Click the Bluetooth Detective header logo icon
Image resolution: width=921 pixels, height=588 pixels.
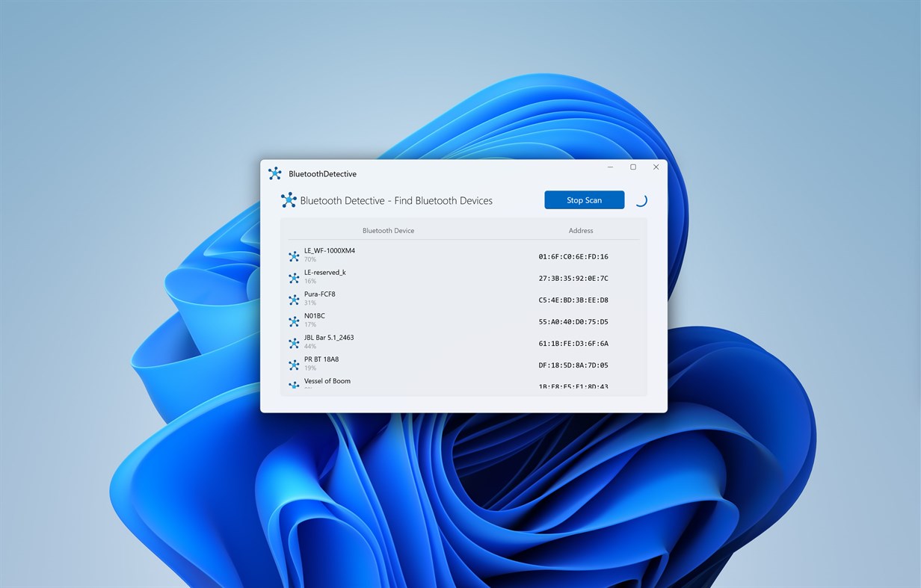(288, 199)
